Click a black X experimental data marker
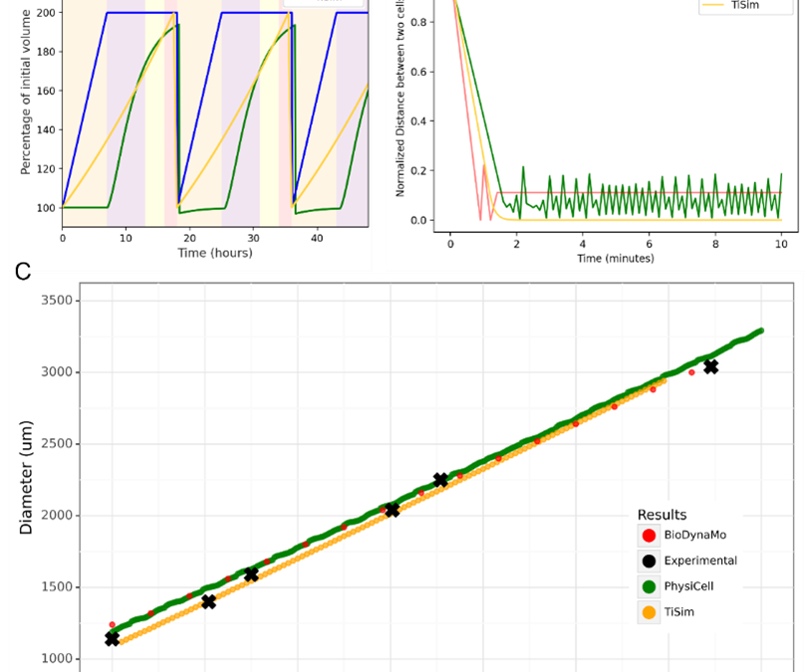The width and height of the screenshot is (805, 672). click(438, 478)
